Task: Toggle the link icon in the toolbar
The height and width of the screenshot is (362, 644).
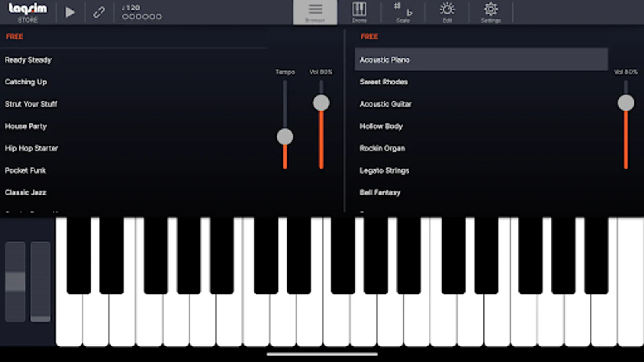Action: (99, 12)
